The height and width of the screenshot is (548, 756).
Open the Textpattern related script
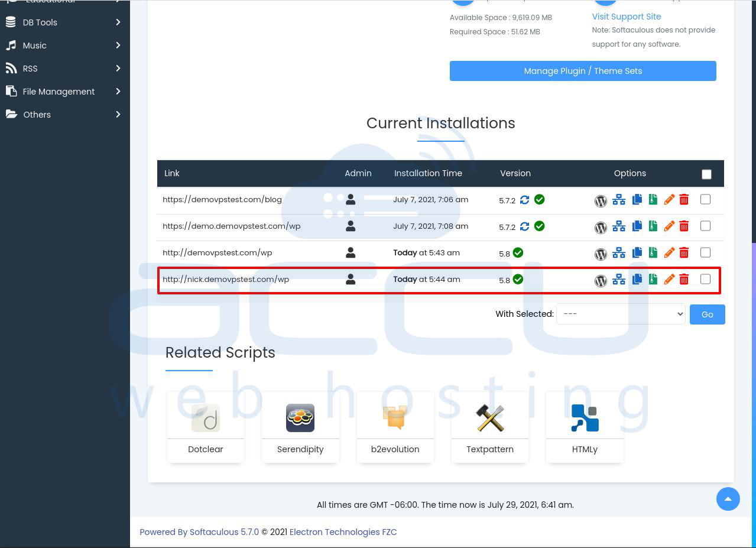point(490,427)
